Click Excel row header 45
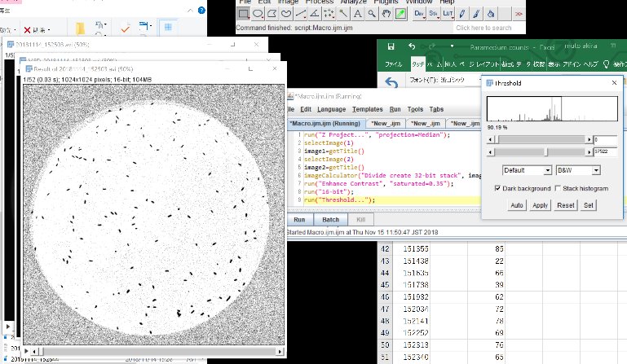Screen dimensions: 627x364 click(x=385, y=285)
